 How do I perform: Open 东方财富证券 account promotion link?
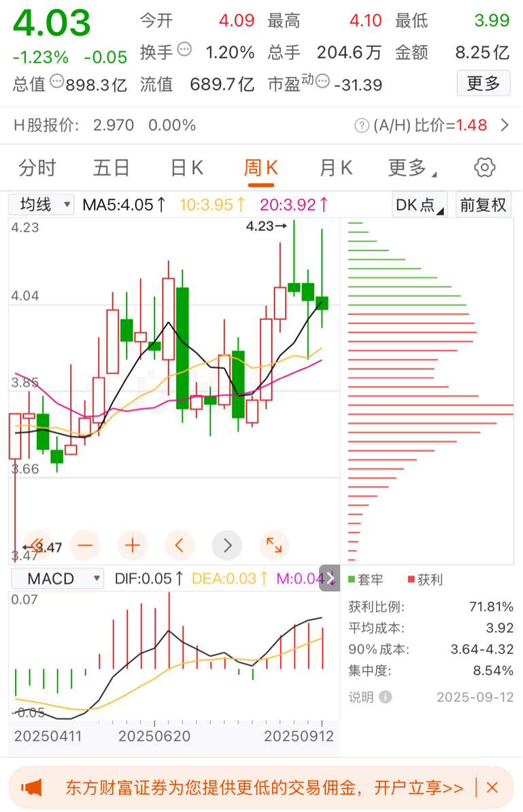pos(264,788)
